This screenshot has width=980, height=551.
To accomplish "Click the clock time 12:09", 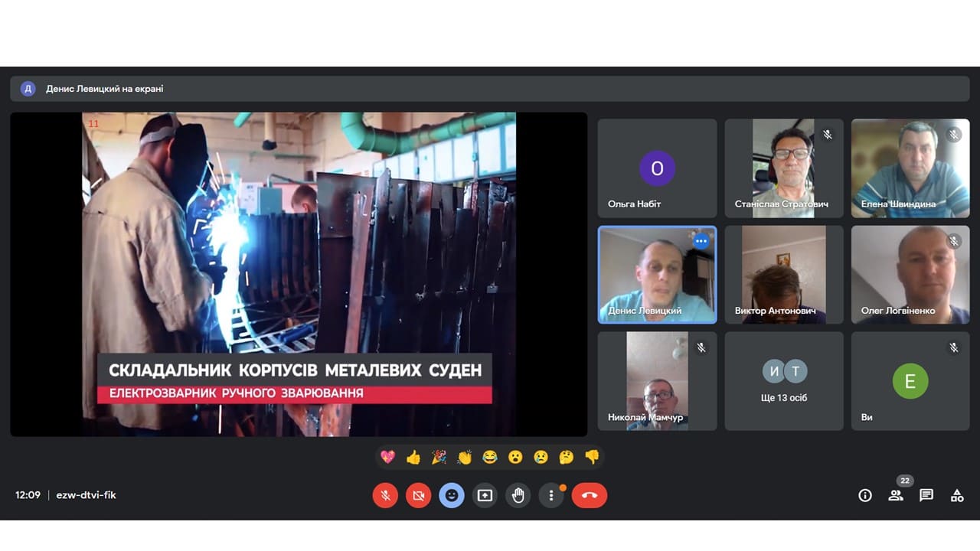I will pyautogui.click(x=28, y=495).
